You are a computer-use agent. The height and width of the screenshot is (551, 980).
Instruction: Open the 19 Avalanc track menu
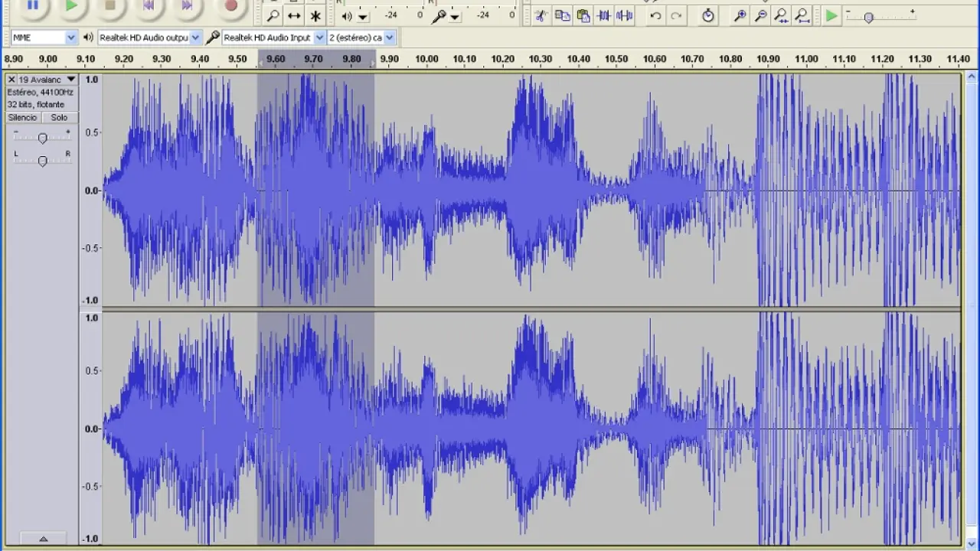pyautogui.click(x=47, y=80)
